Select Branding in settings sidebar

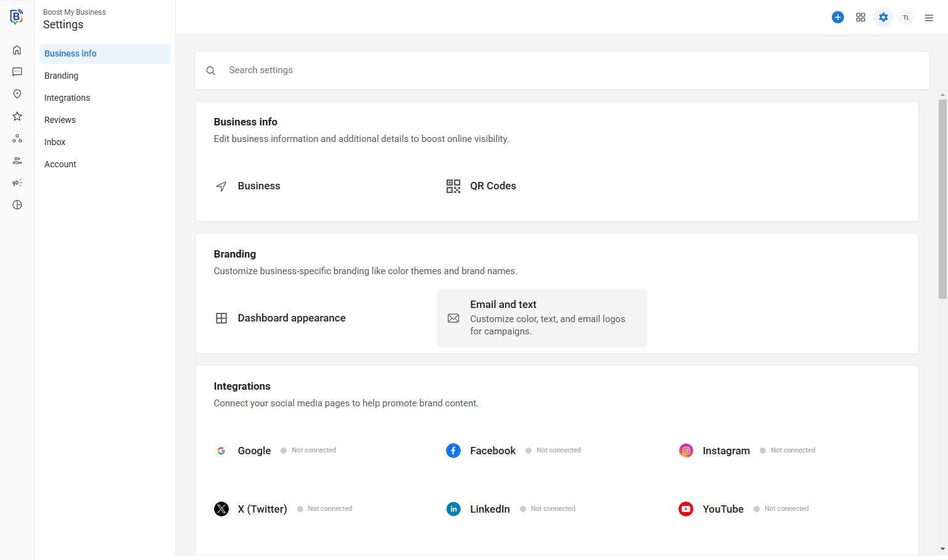[62, 76]
